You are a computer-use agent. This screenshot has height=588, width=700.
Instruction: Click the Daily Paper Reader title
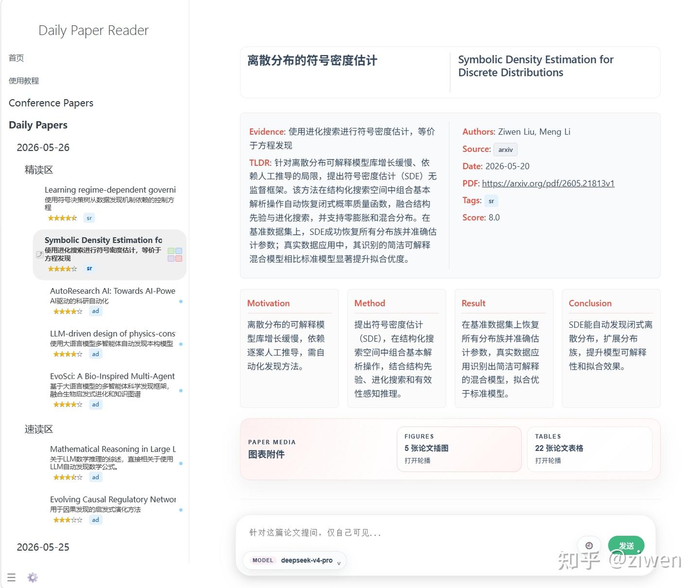tap(93, 30)
